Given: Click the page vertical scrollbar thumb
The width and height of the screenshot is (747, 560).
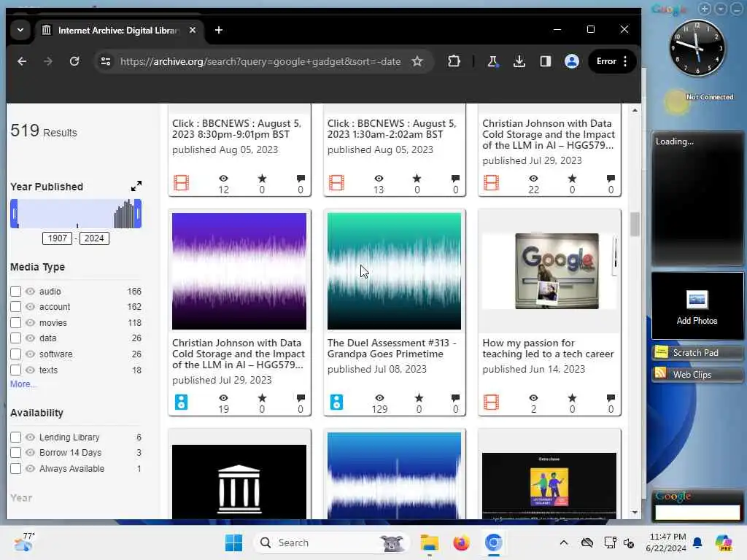Looking at the screenshot, I should pos(635,224).
